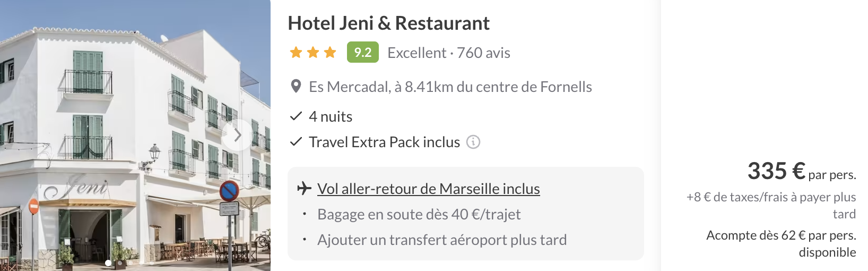Click the first gold star

(296, 52)
